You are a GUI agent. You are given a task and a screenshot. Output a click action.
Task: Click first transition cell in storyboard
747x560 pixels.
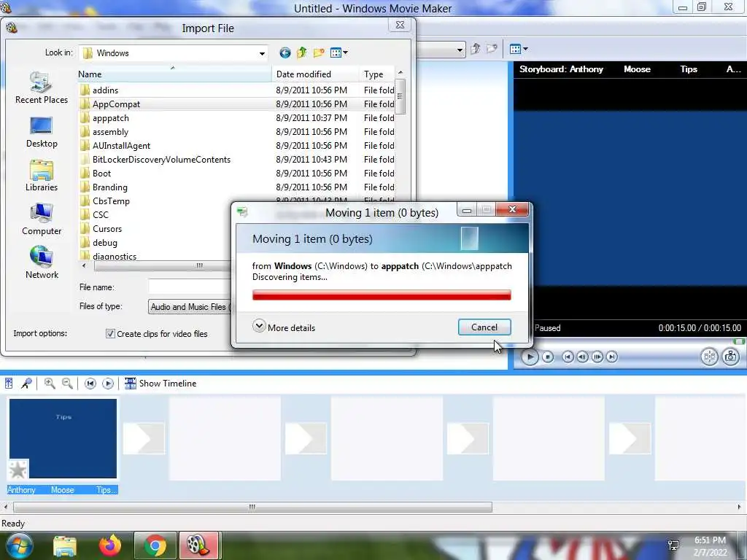[x=144, y=438]
